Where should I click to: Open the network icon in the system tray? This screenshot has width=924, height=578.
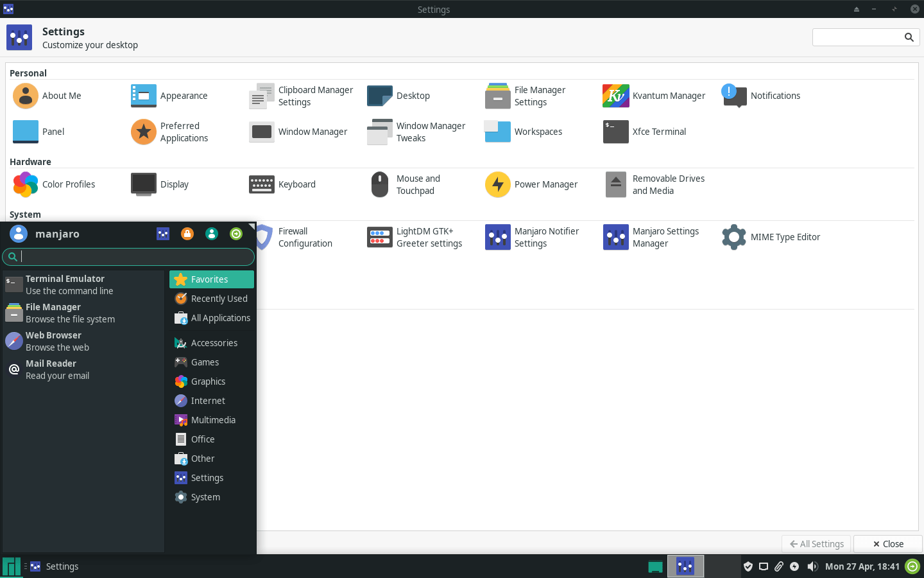(763, 566)
